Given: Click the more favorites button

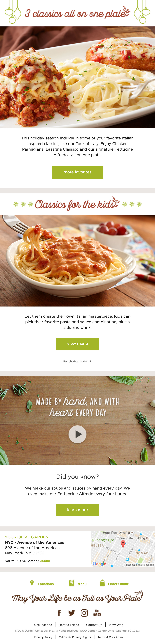Looking at the screenshot, I should click(77, 172).
